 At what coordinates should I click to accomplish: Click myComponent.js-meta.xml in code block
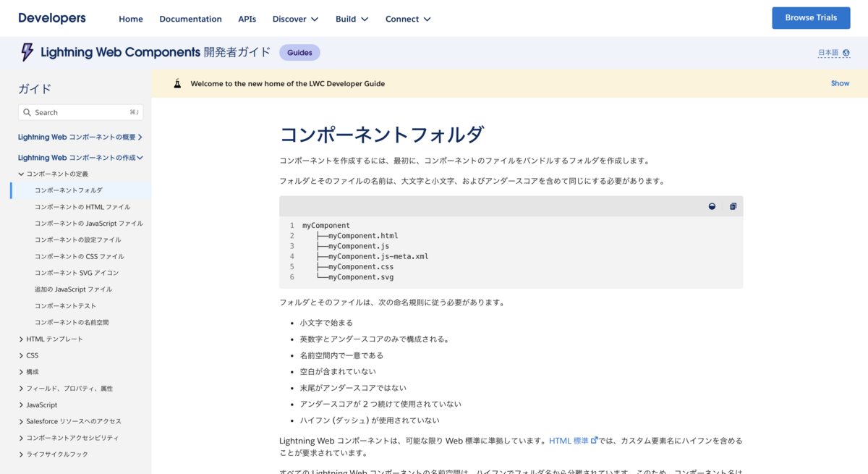[378, 256]
